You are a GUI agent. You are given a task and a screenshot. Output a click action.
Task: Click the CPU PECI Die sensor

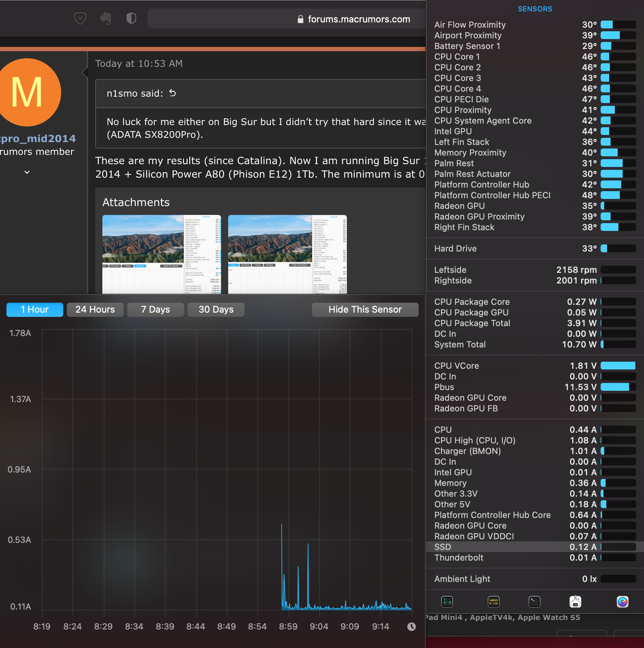(x=535, y=99)
